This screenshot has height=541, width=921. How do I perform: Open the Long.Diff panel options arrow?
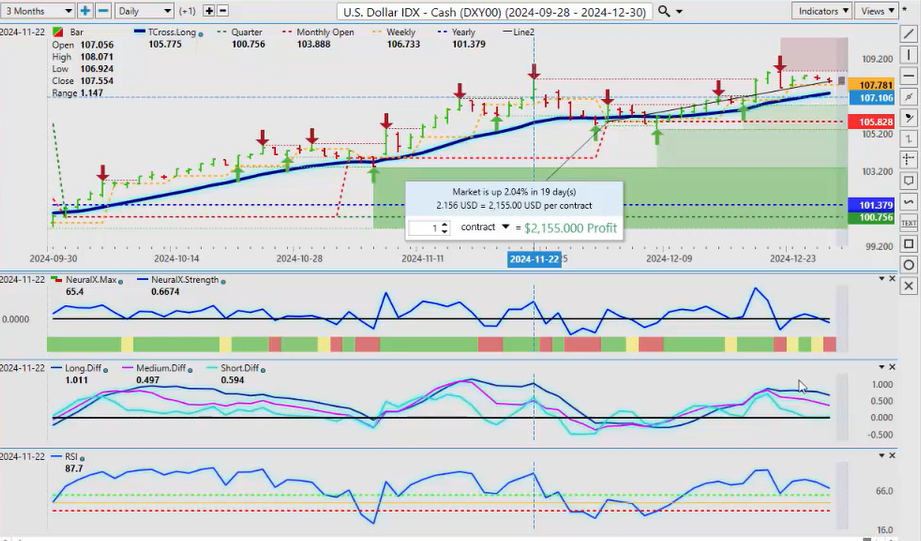882,367
